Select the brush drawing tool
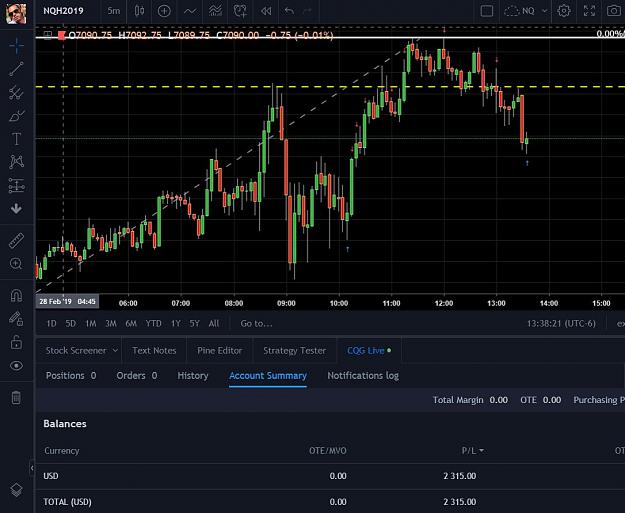625x513 pixels. tap(16, 116)
